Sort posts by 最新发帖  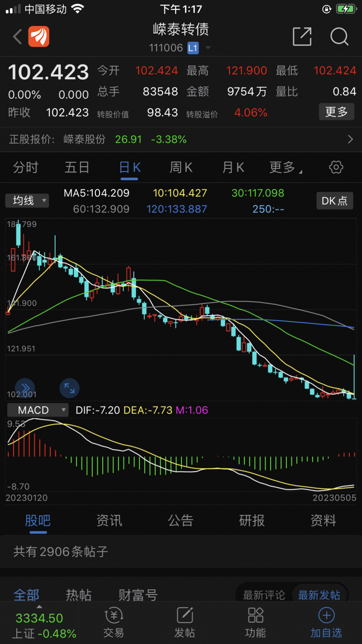tap(319, 595)
